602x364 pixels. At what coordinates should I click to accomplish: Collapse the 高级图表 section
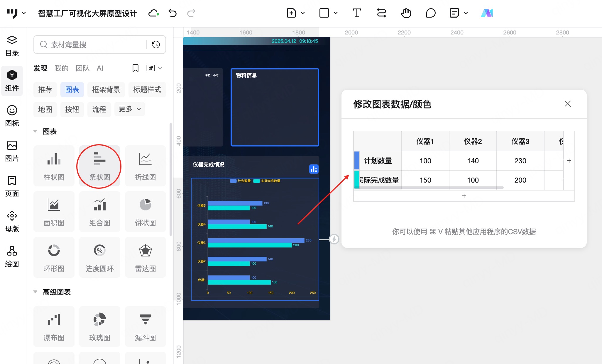[x=35, y=292]
